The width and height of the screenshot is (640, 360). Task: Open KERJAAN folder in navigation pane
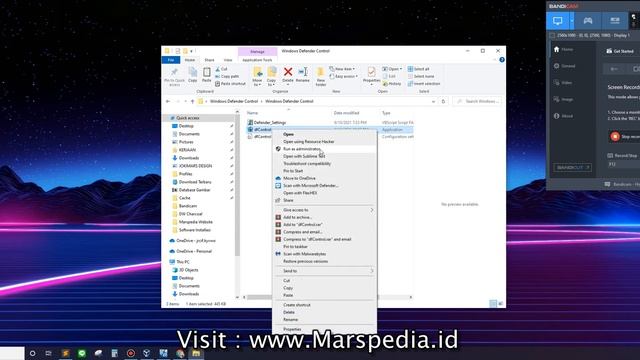coord(187,150)
